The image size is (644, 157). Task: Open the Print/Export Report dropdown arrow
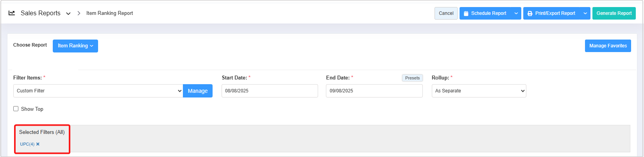click(x=585, y=13)
